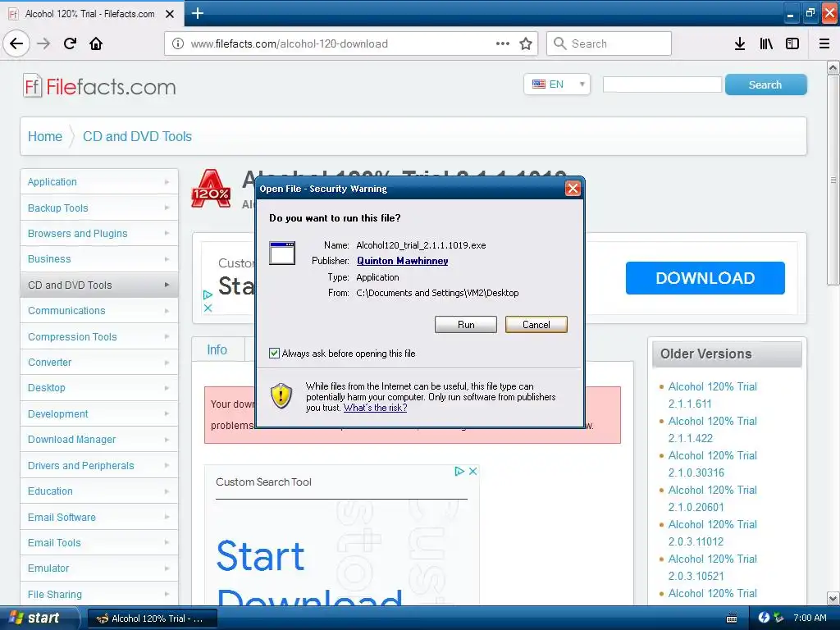Expand the Business category arrow
840x630 pixels.
(167, 259)
